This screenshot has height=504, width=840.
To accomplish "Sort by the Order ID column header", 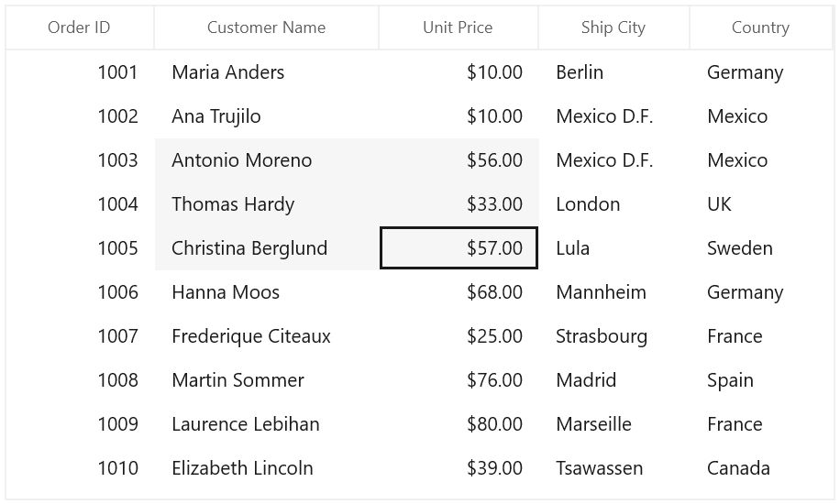I will [79, 27].
